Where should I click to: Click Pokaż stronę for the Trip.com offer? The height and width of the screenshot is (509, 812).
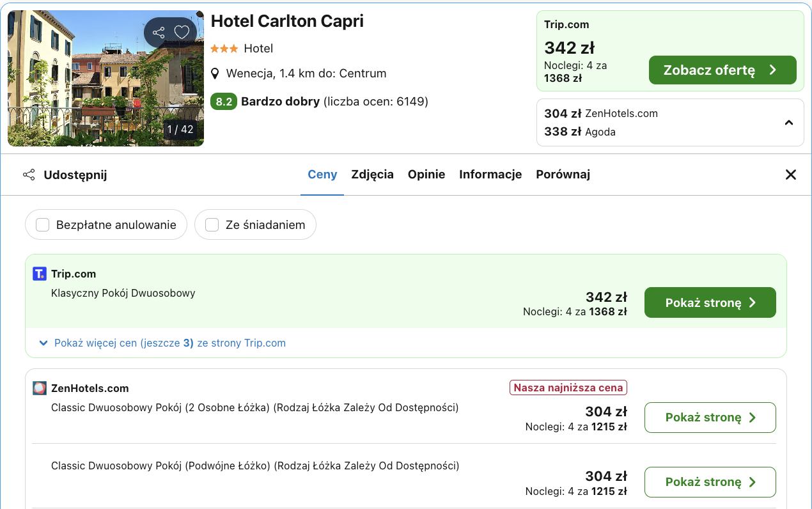pos(710,302)
